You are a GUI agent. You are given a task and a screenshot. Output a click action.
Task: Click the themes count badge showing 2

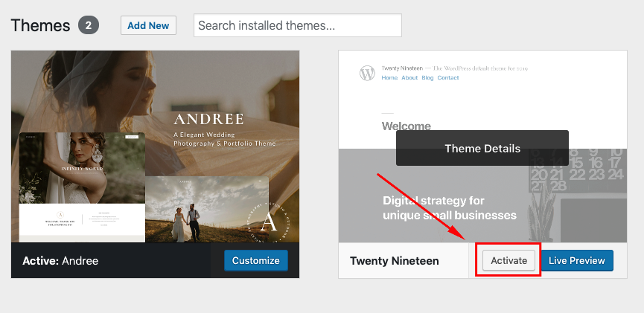tap(89, 25)
